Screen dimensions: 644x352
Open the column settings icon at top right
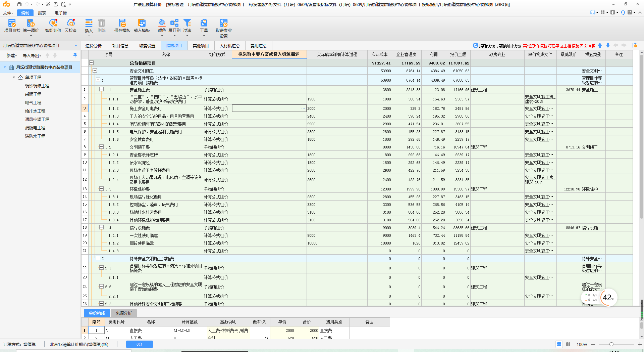pos(635,45)
